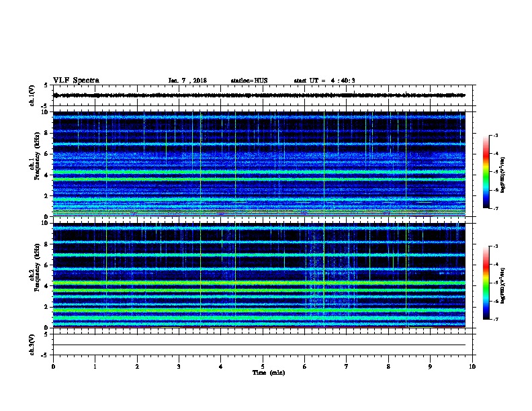Viewport: 532px width, 411px height.
Task: Click the x-axis tick label '2'
Action: click(137, 366)
